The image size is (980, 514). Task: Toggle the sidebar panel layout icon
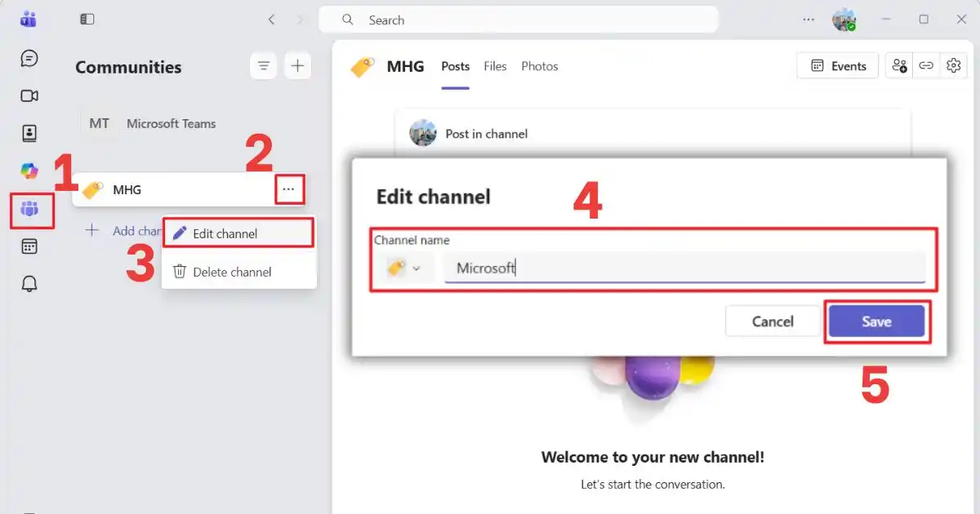tap(87, 19)
